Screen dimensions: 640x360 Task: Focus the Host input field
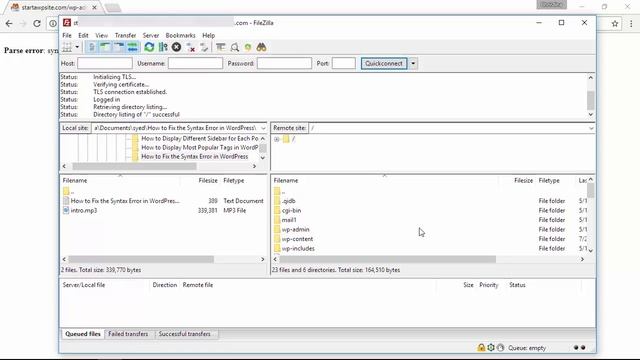tap(105, 63)
